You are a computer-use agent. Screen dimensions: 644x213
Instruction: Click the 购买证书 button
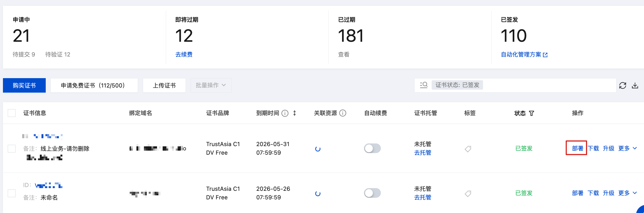[x=24, y=85]
